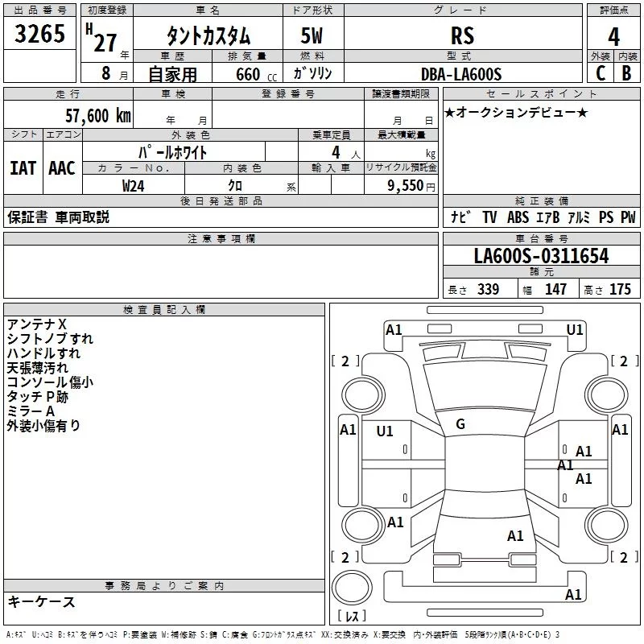The width and height of the screenshot is (644, 644).
Task: Click the car name タントカスタム
Action: pos(208,36)
